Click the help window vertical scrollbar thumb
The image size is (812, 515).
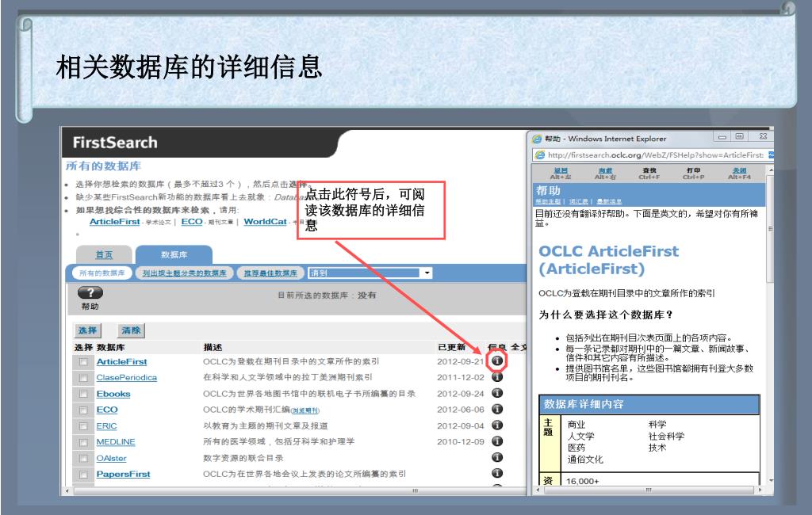pos(769,229)
